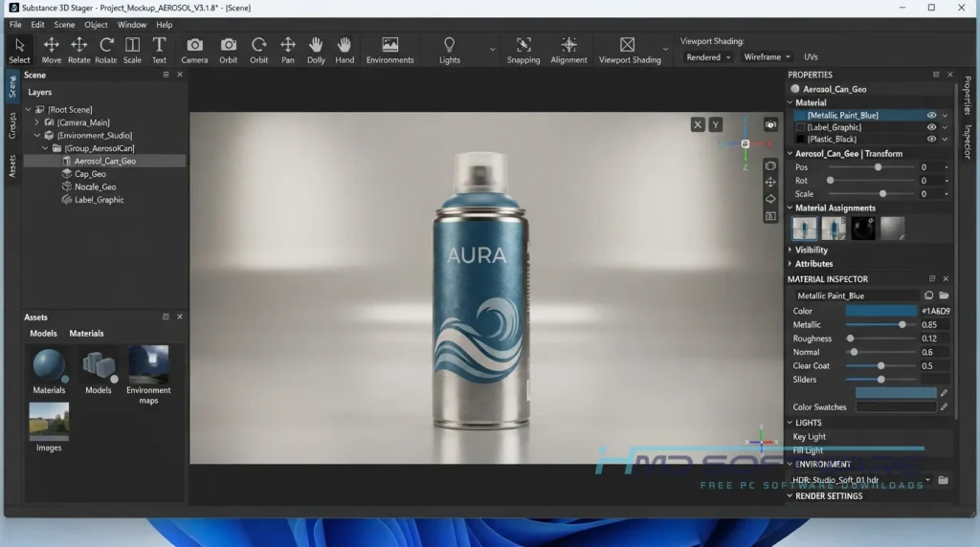Switch to the Models tab in Assets
Screen dimensions: 980x547
43,334
